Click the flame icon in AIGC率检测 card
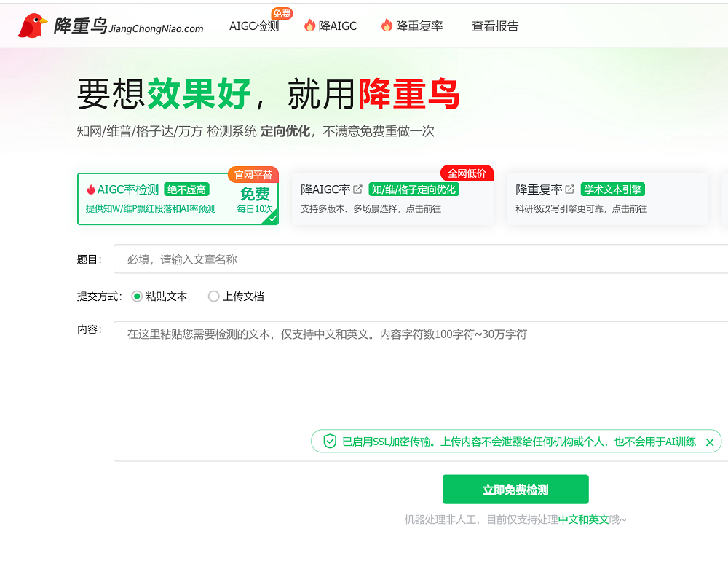Image resolution: width=728 pixels, height=561 pixels. (91, 189)
